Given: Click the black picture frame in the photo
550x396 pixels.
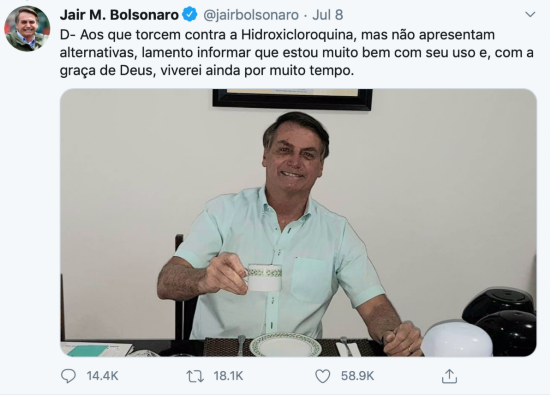Looking at the screenshot, I should point(292,99).
